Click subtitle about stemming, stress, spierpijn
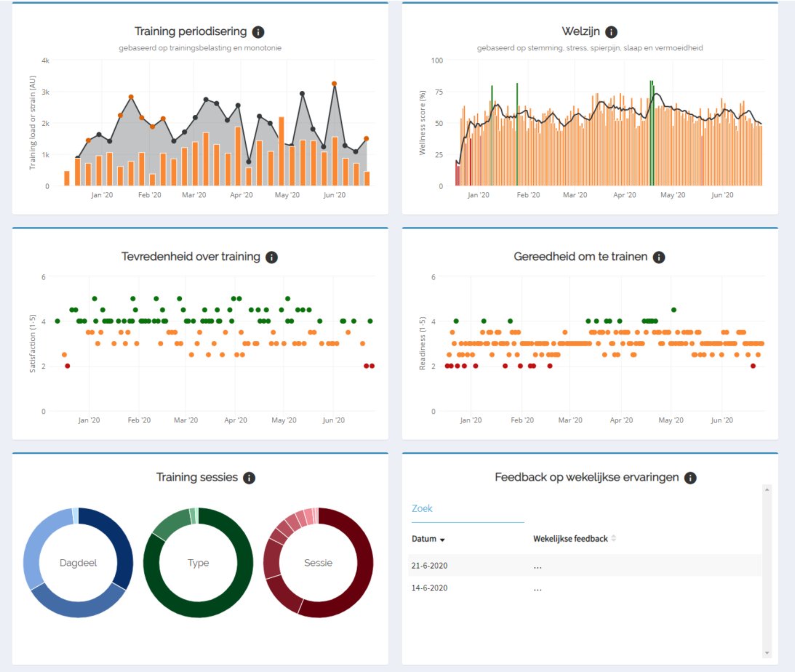Image resolution: width=795 pixels, height=672 pixels. 590,48
